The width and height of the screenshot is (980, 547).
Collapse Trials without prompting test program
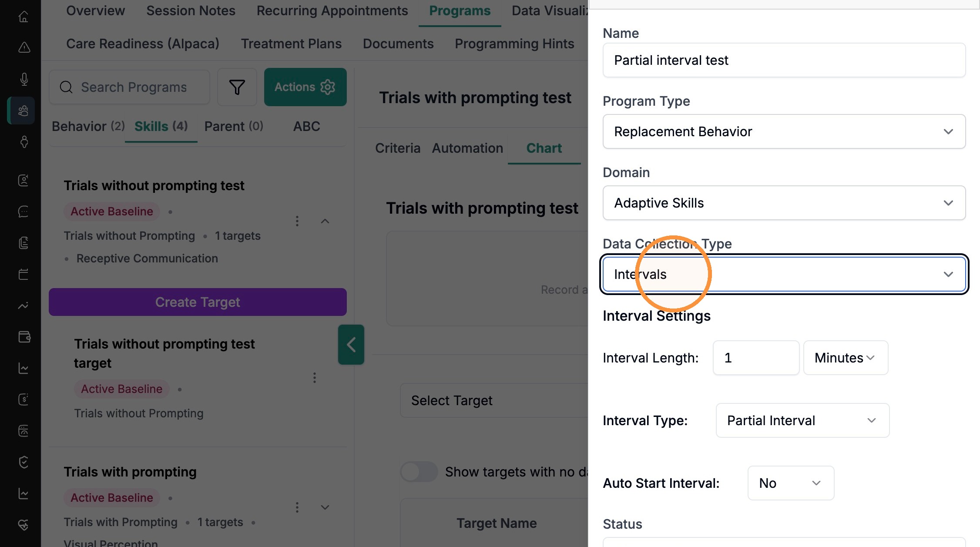click(325, 221)
